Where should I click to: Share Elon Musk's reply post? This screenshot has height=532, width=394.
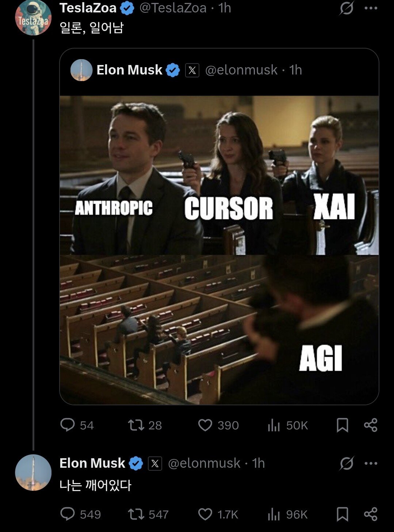coord(371,514)
